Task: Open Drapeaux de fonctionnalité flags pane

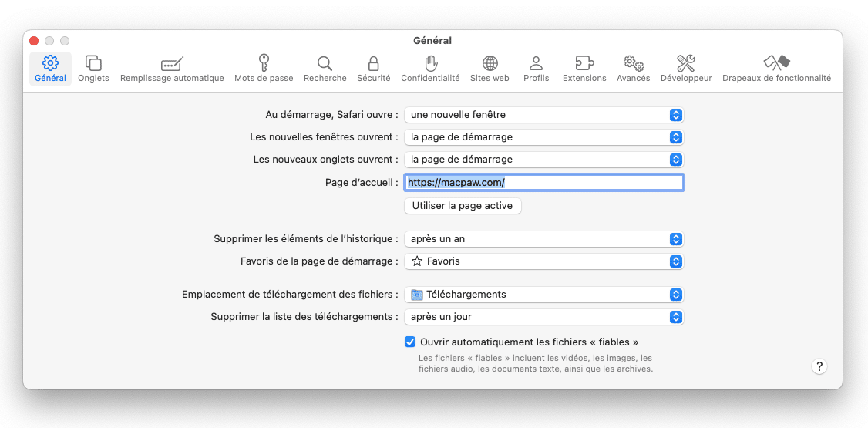Action: tap(777, 69)
